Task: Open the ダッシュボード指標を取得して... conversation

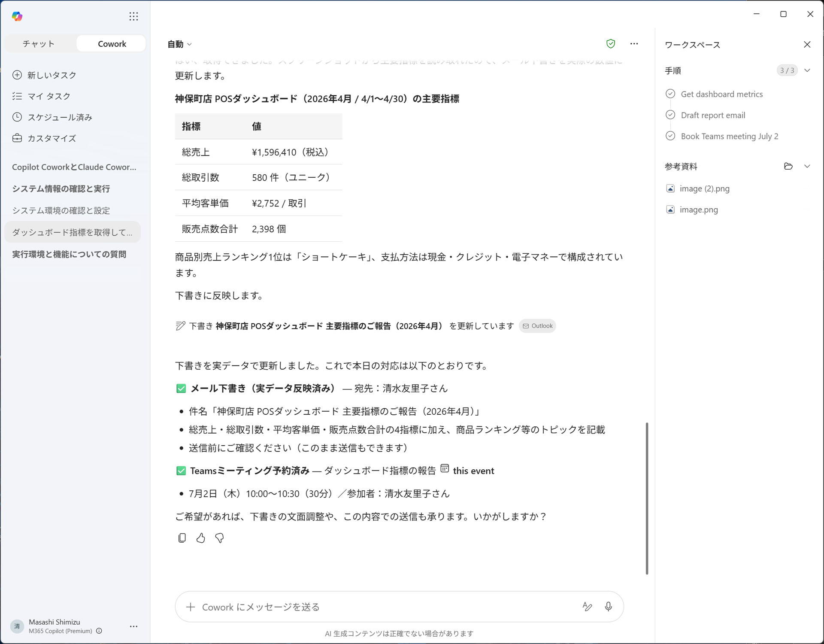Action: click(x=72, y=232)
